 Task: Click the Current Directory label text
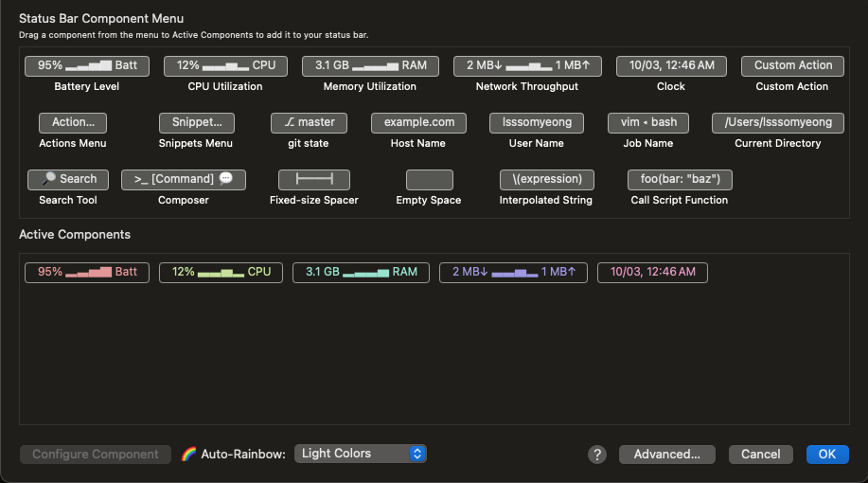coord(778,143)
